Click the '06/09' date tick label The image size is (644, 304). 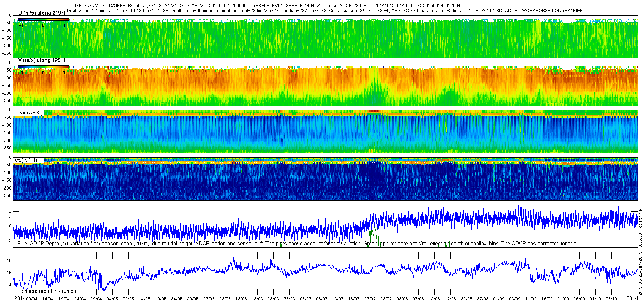point(515,299)
